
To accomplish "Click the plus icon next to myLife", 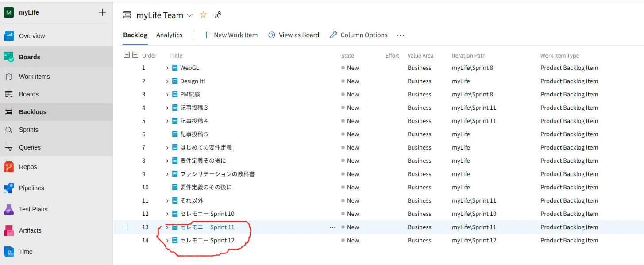I will [x=102, y=12].
